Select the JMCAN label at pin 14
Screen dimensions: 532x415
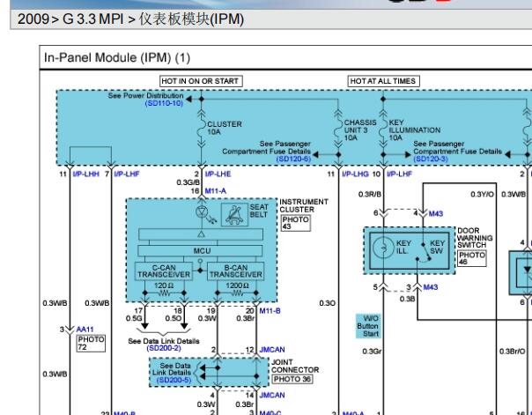click(x=272, y=396)
